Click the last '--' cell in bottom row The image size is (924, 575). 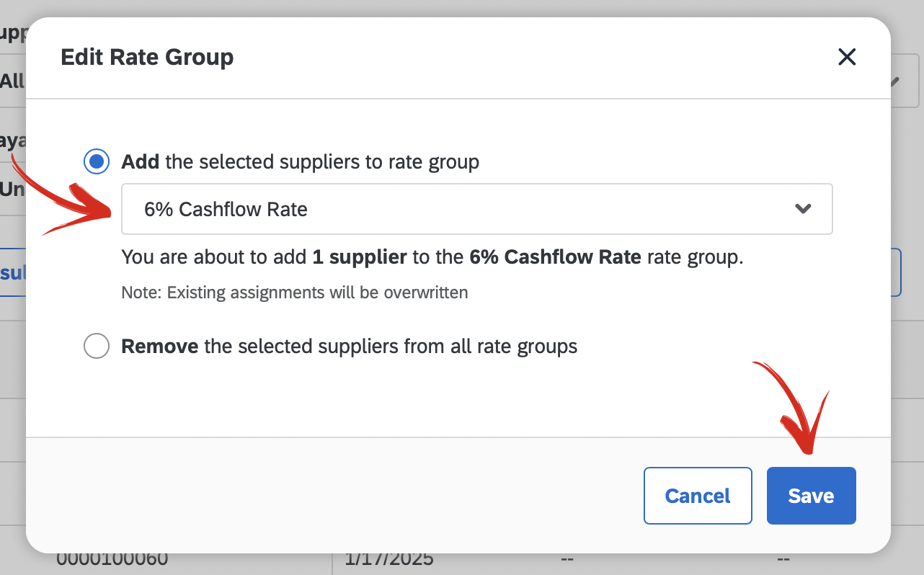784,560
